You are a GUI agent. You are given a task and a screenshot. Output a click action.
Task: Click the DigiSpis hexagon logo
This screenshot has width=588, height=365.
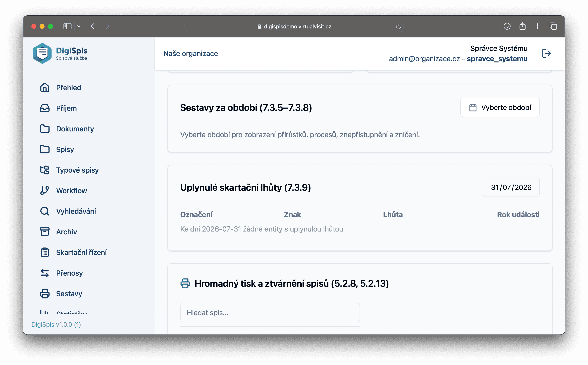coord(42,53)
